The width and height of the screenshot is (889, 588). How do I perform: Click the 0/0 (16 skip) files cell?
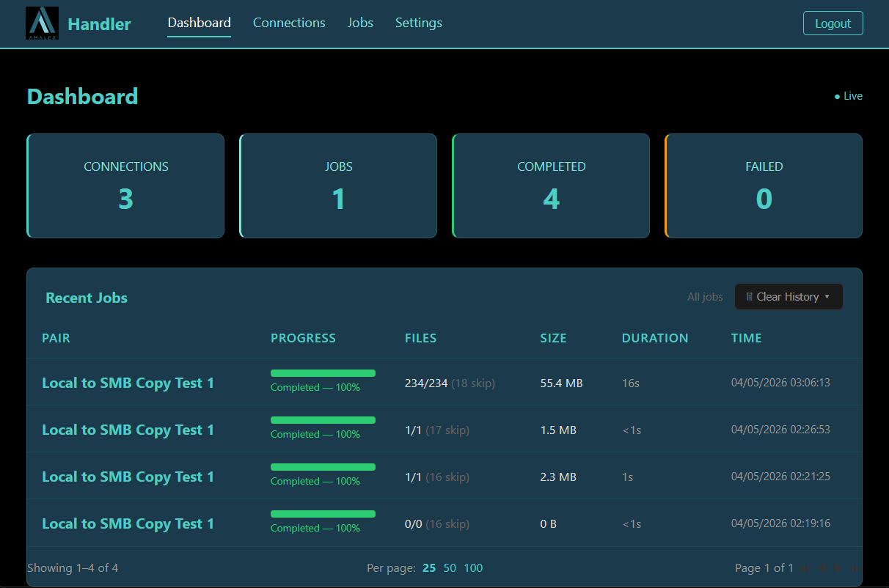point(437,523)
